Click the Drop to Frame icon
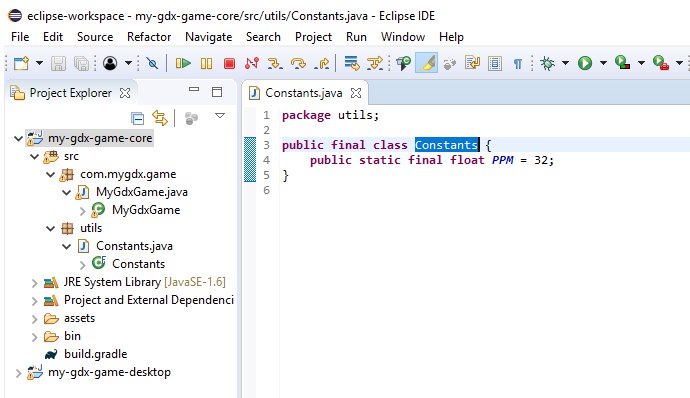 [352, 63]
